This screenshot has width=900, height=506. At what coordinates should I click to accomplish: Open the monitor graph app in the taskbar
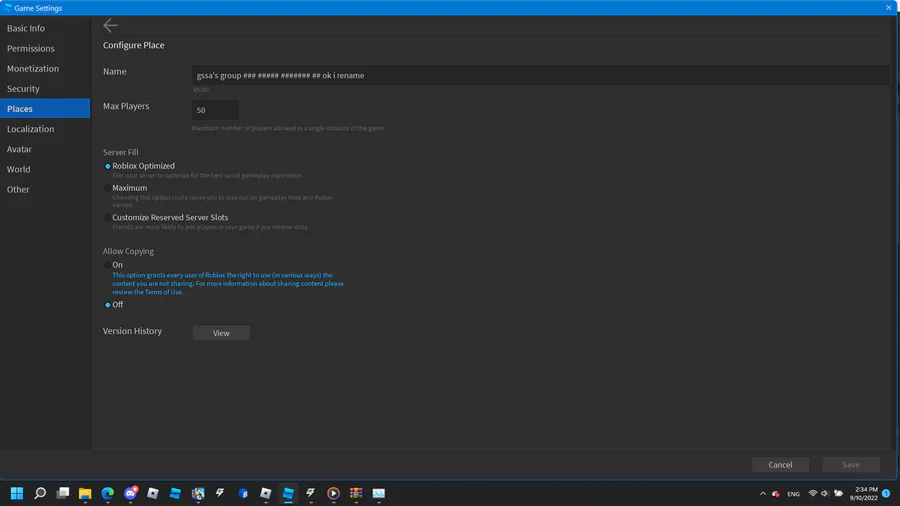(x=378, y=493)
